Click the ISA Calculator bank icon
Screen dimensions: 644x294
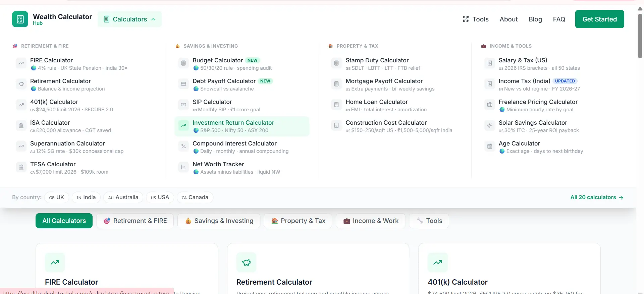tap(21, 126)
